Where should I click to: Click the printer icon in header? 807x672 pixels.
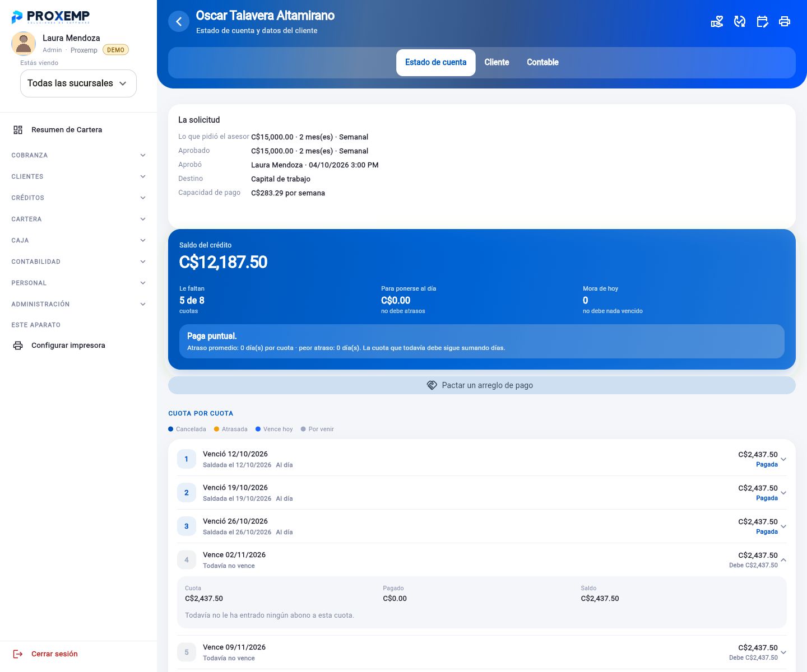[785, 22]
